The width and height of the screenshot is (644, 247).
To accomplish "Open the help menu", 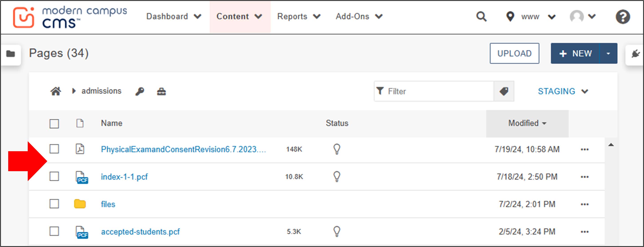I will pos(622,16).
